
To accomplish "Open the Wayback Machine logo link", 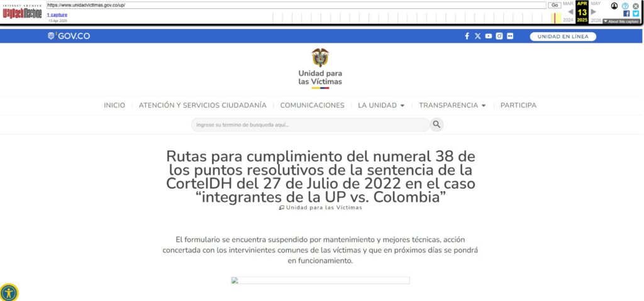I will 22,11.
